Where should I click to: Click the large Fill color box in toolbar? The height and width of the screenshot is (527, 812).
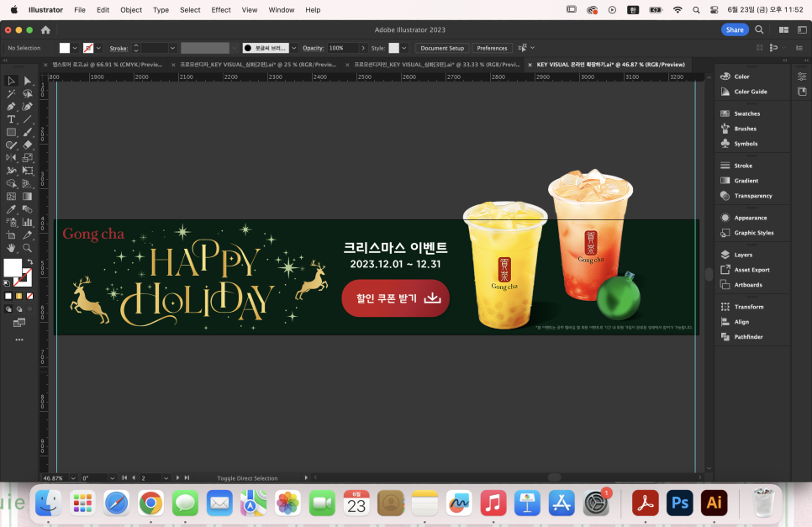[x=12, y=267]
